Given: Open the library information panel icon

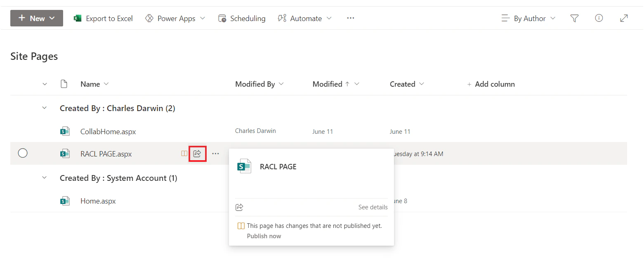Looking at the screenshot, I should pos(599,18).
